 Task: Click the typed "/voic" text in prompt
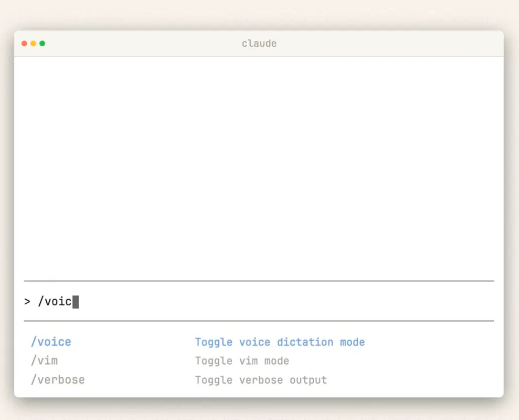(x=55, y=302)
